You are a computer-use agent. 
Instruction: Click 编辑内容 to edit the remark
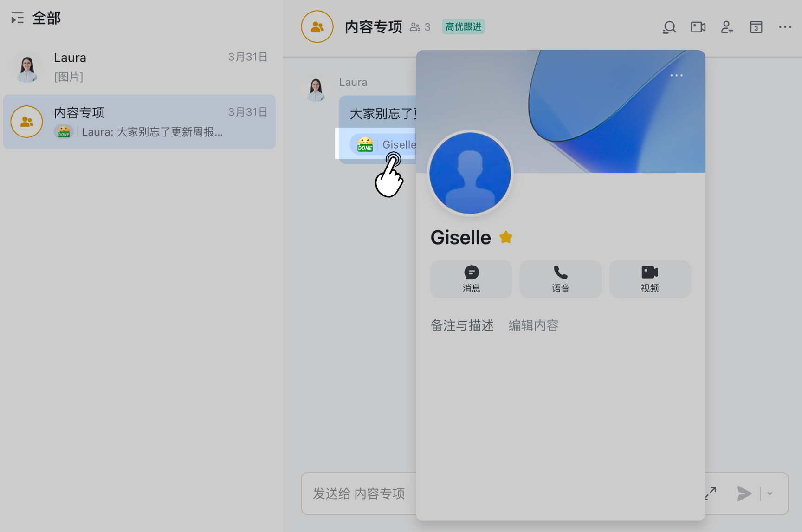(x=533, y=325)
